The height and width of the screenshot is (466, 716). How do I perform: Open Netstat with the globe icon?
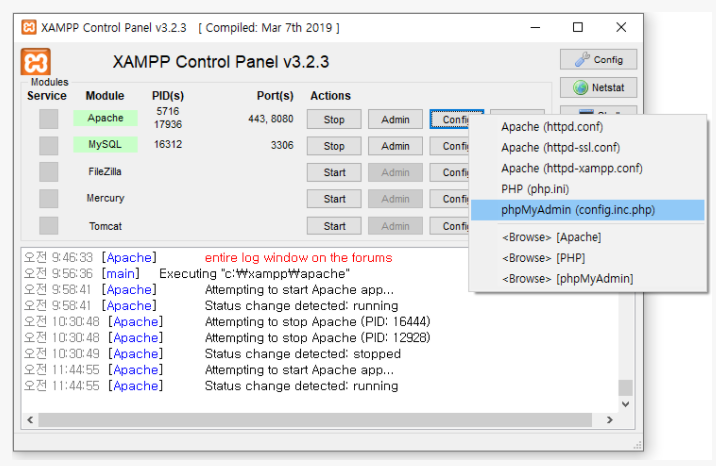click(x=598, y=88)
